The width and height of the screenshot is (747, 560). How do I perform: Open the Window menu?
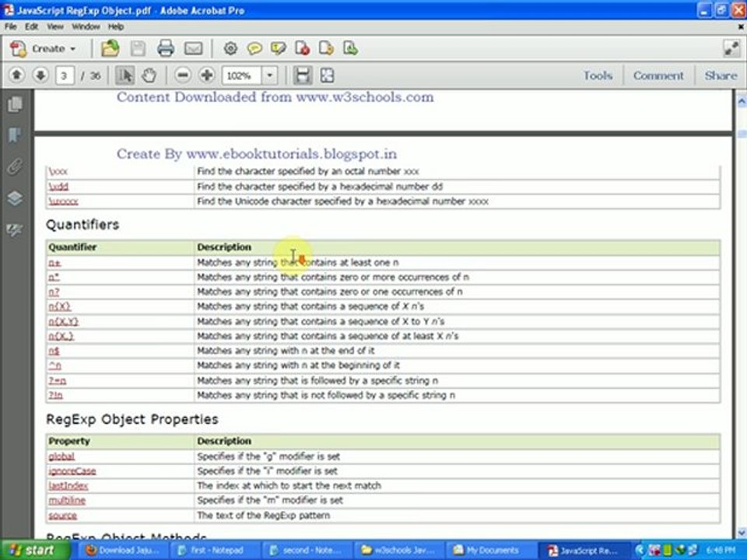tap(86, 26)
